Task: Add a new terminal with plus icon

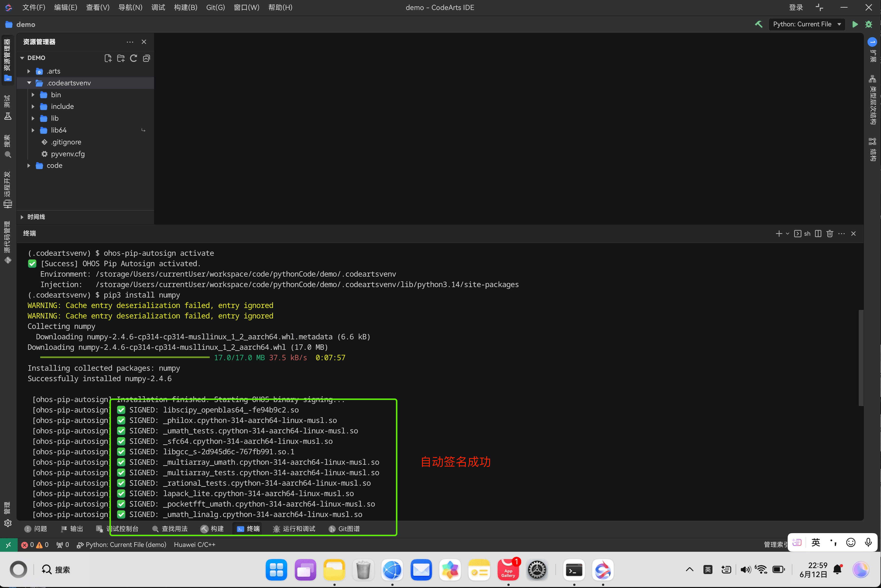Action: (x=779, y=234)
